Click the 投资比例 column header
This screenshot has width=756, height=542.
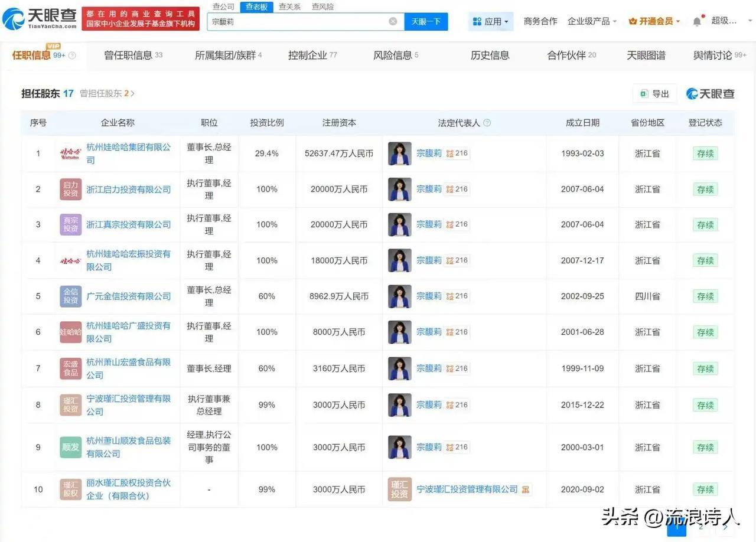(x=267, y=123)
